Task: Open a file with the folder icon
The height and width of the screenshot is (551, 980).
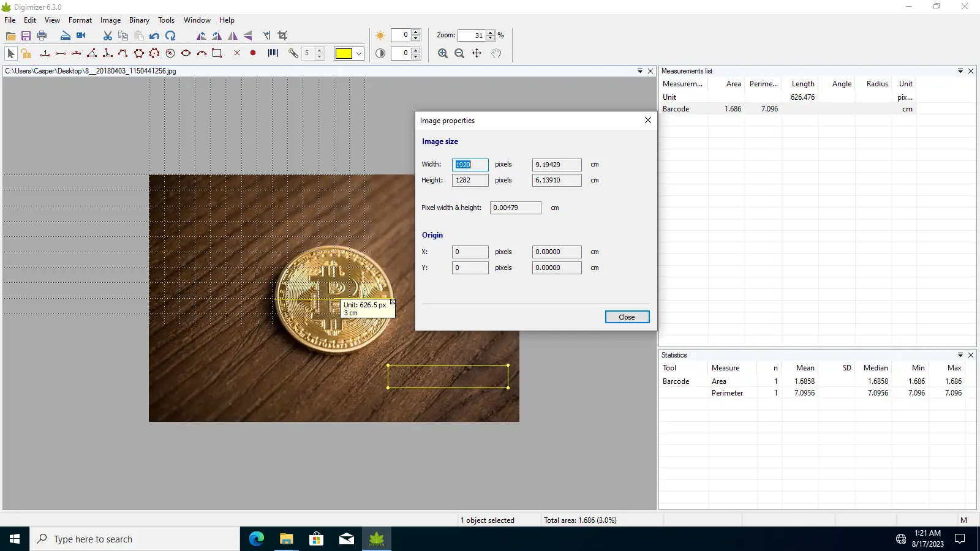Action: (11, 36)
